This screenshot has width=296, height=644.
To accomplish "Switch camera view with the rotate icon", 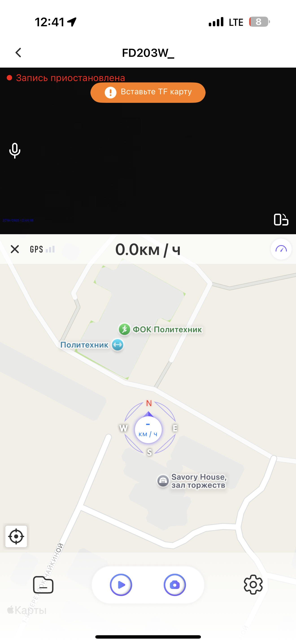I will 281,220.
